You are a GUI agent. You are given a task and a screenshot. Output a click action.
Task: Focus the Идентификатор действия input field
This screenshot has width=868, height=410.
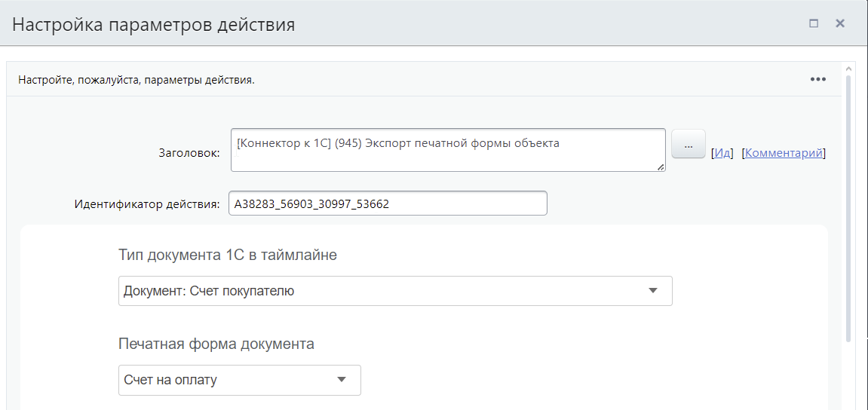click(x=388, y=203)
